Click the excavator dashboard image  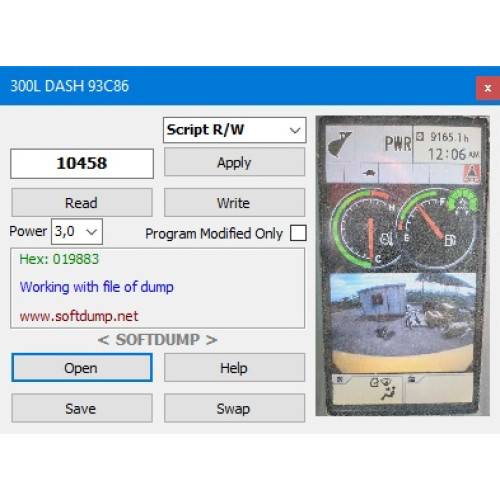tap(403, 266)
